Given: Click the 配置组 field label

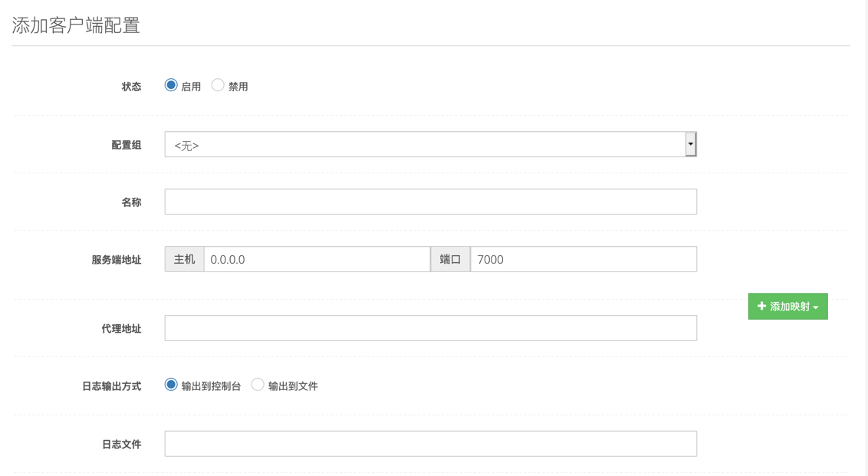Looking at the screenshot, I should point(126,145).
